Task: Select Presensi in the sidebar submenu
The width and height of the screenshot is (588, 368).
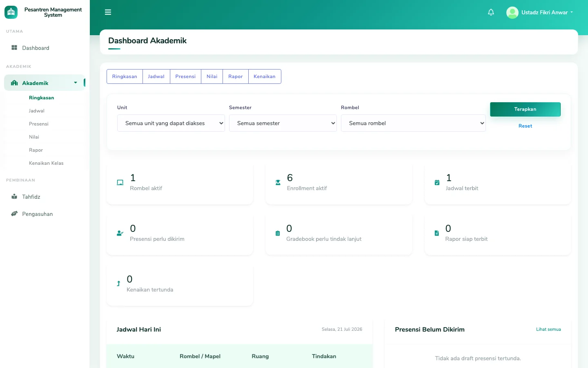Action: pyautogui.click(x=39, y=124)
